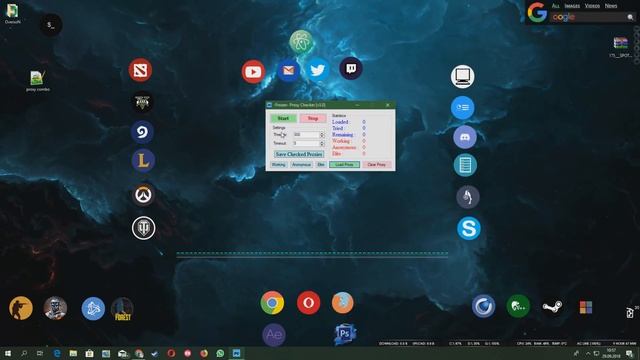
Task: Open the Steam icon
Action: [552, 306]
